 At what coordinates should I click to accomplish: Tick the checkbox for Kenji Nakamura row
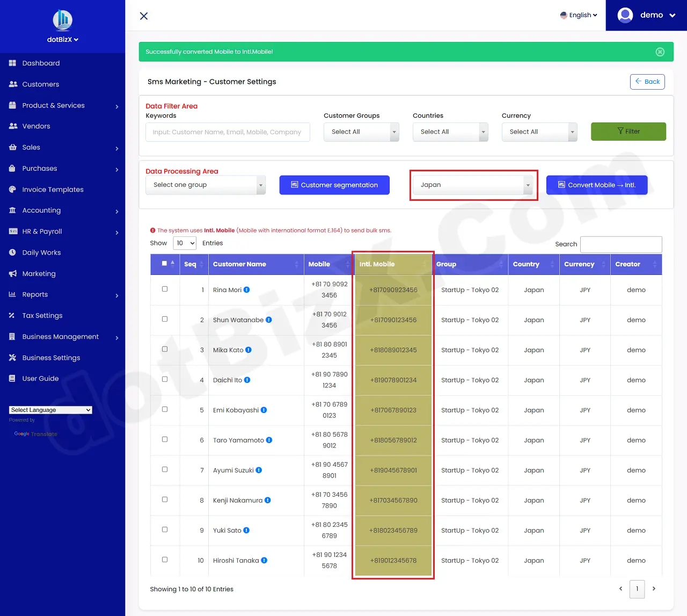point(165,499)
